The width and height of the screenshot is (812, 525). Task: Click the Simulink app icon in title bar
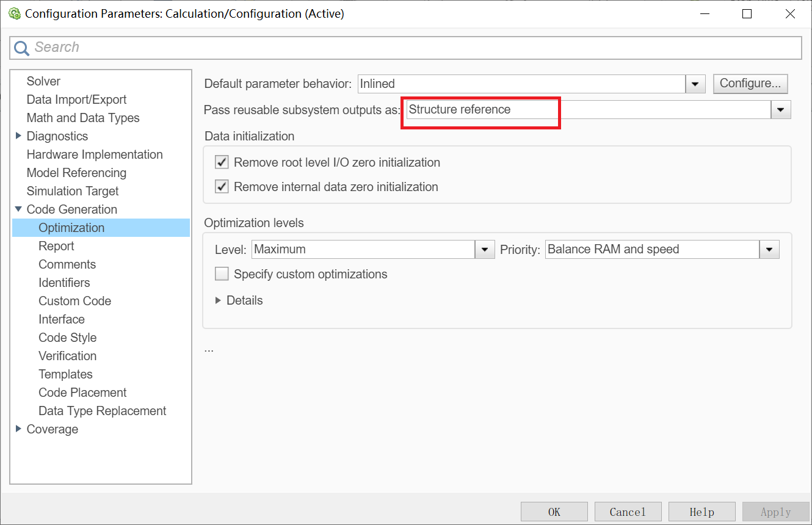pyautogui.click(x=15, y=13)
